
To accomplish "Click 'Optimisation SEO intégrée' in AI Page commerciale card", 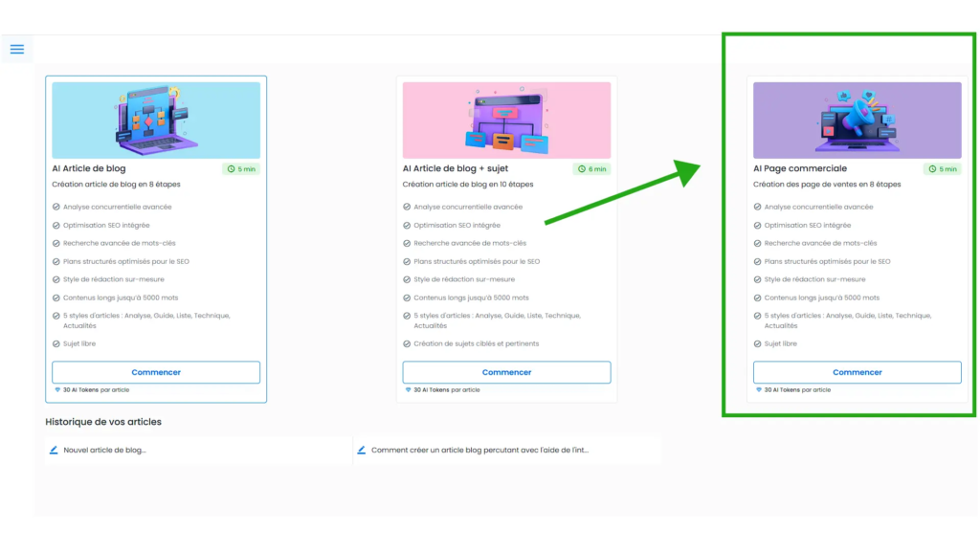I will (808, 225).
